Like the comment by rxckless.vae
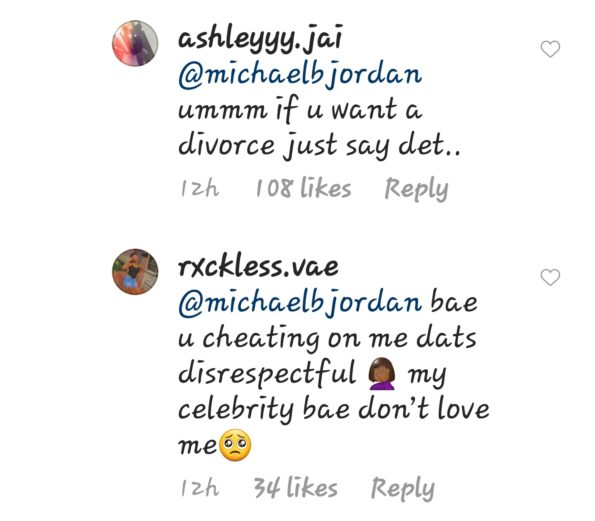The height and width of the screenshot is (521, 595). pyautogui.click(x=550, y=277)
